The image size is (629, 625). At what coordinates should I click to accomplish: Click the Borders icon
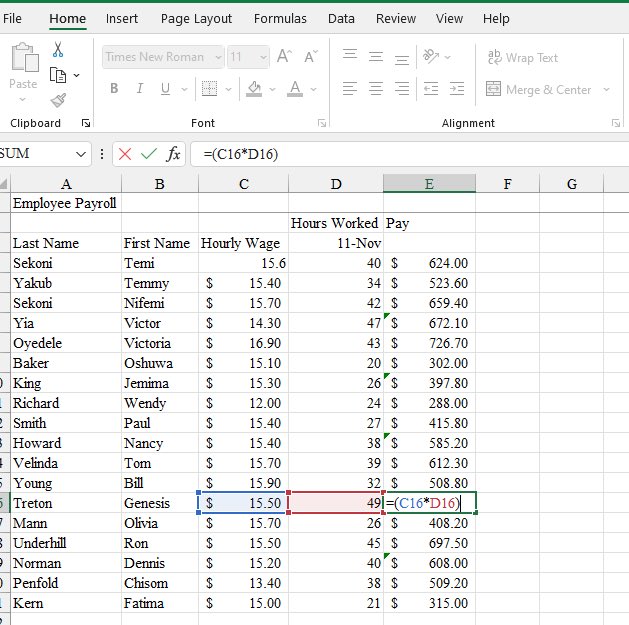point(209,89)
